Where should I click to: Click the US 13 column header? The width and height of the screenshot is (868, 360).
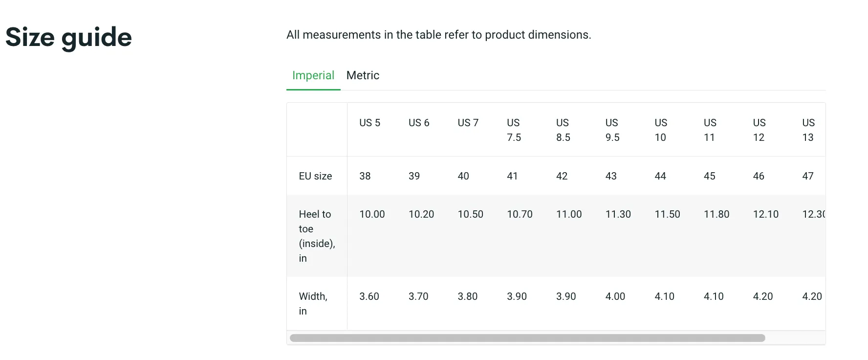pos(808,130)
